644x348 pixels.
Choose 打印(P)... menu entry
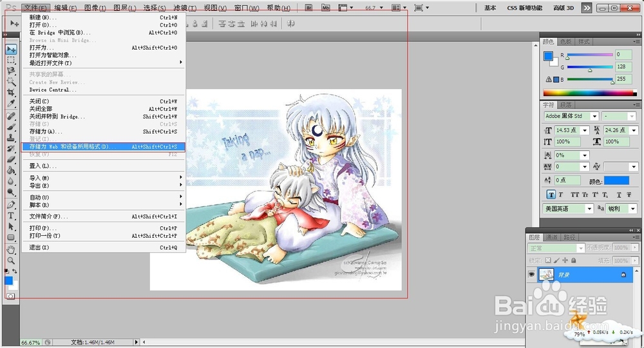point(103,228)
